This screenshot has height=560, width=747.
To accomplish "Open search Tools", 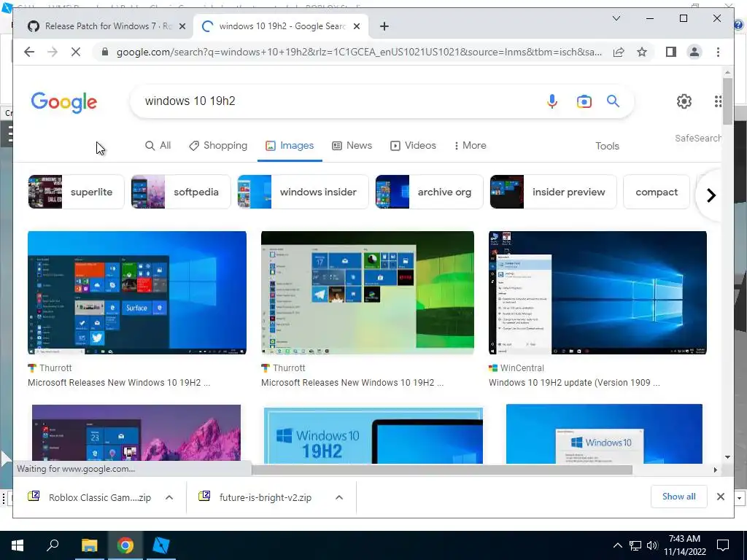I will point(607,146).
